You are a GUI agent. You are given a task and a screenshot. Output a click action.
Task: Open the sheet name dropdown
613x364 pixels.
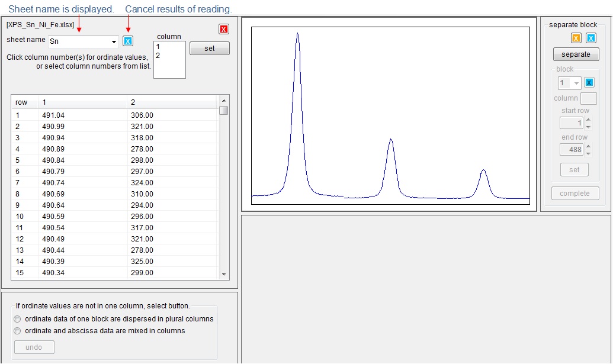click(x=114, y=42)
